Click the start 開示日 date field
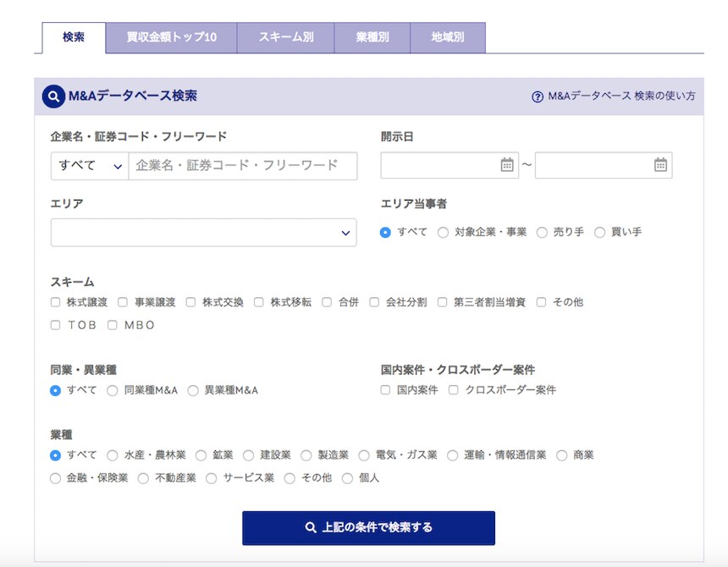Screen dimensions: 728x567 point(438,166)
